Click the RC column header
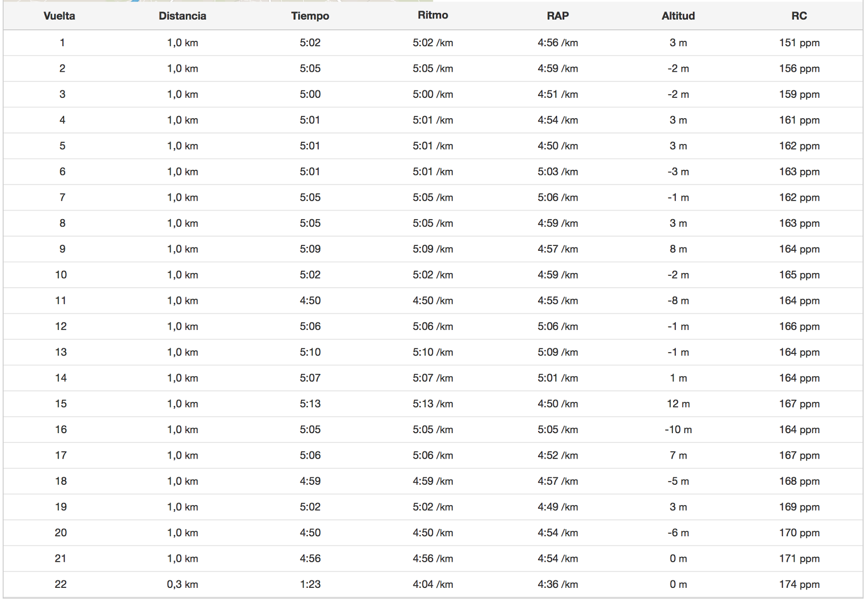Screen dimensions: 868x603 (x=799, y=16)
